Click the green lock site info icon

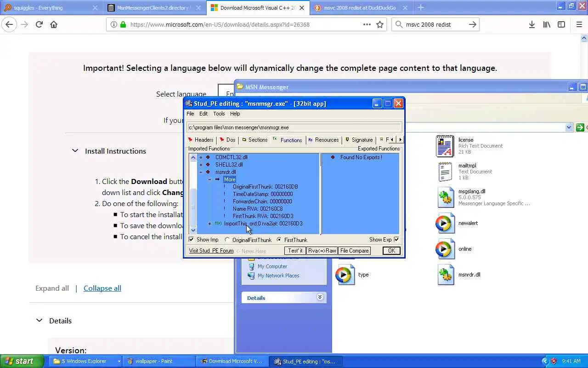click(x=123, y=24)
